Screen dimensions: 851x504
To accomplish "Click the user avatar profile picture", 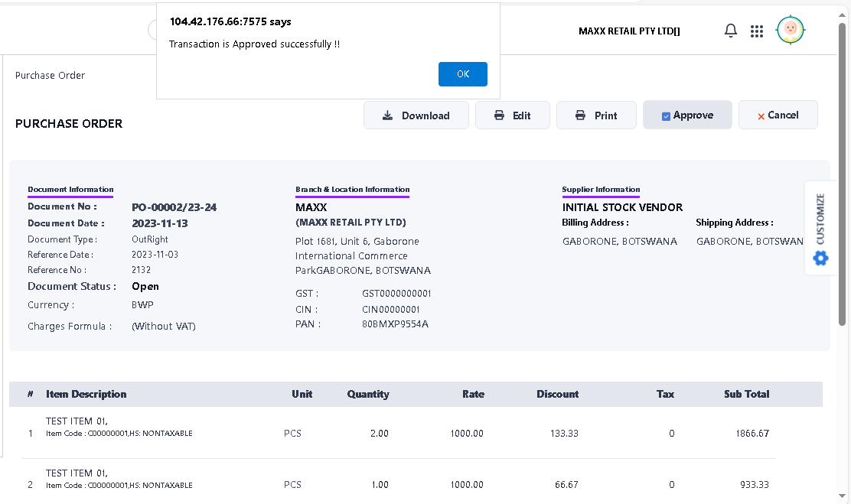I will (791, 31).
